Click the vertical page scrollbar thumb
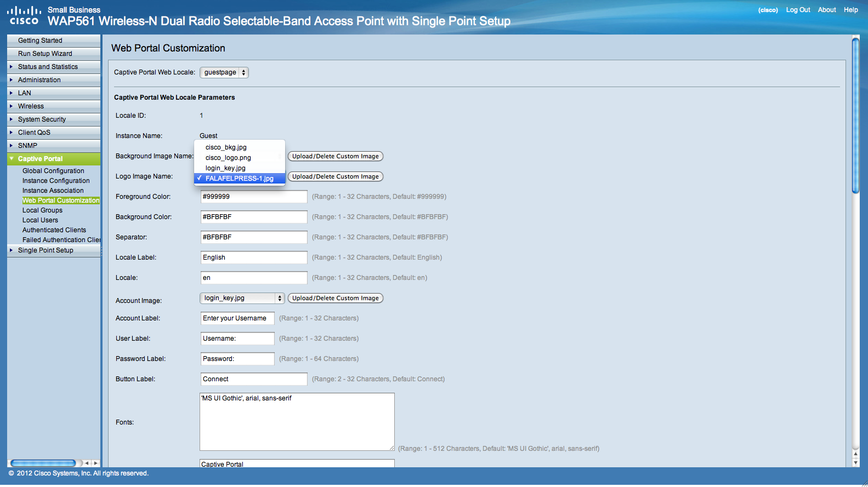The image size is (868, 487). (x=855, y=115)
